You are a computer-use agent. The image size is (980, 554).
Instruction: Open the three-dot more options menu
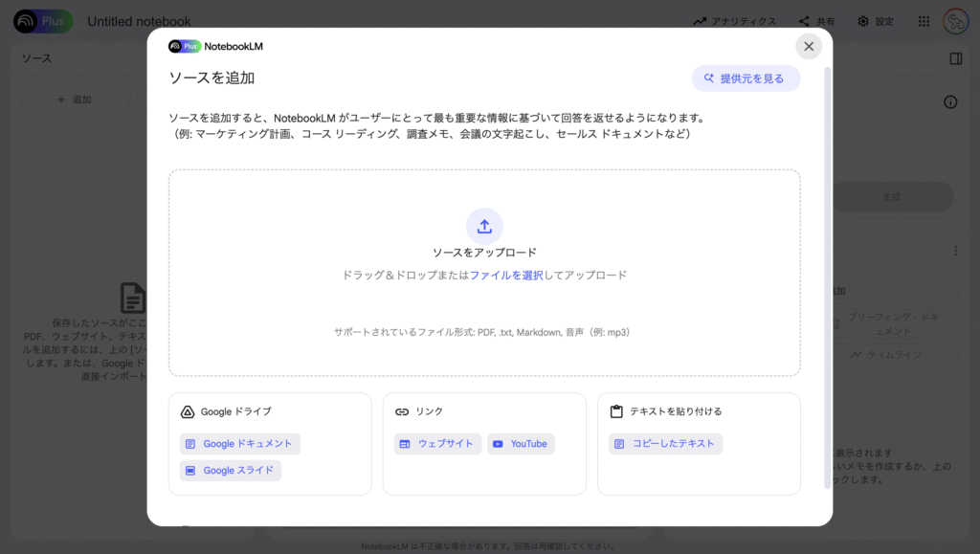956,251
